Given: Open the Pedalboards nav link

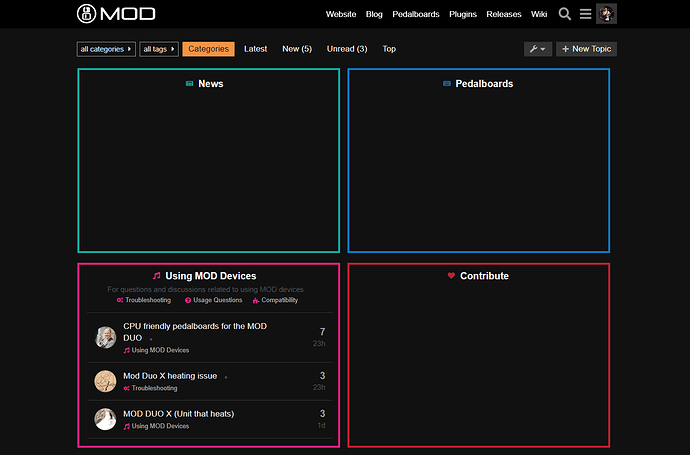Looking at the screenshot, I should tap(416, 14).
